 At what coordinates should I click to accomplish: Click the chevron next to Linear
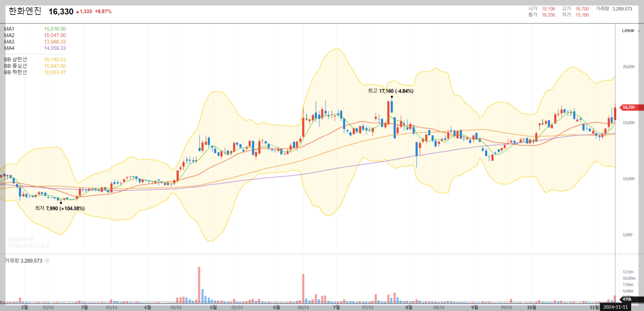(x=639, y=31)
